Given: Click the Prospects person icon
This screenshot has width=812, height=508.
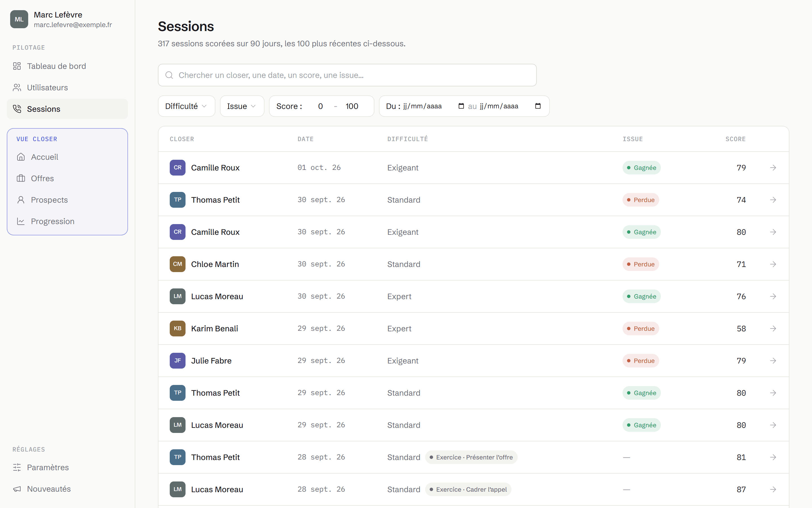Looking at the screenshot, I should point(21,200).
